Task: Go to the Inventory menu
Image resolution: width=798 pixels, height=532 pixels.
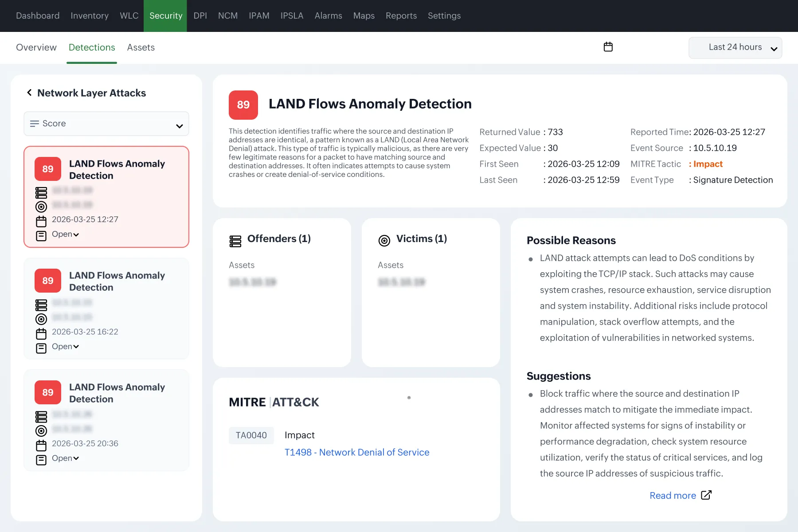Action: pyautogui.click(x=90, y=16)
